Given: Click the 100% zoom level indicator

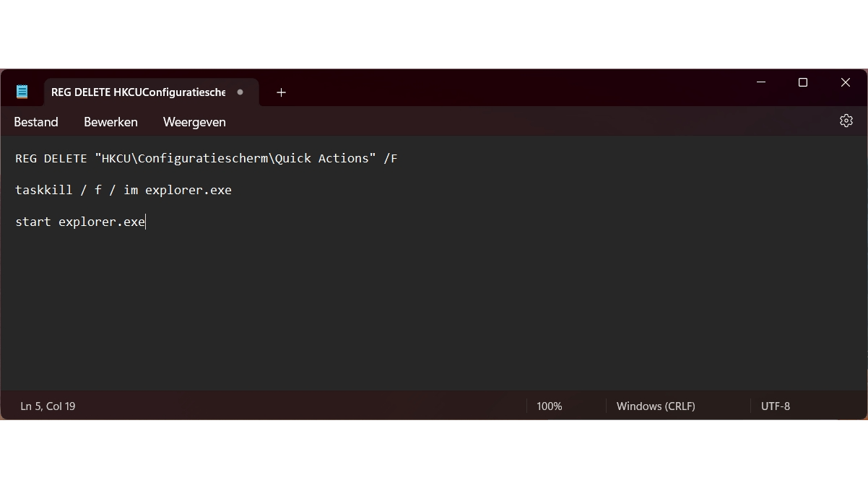Looking at the screenshot, I should pyautogui.click(x=549, y=406).
